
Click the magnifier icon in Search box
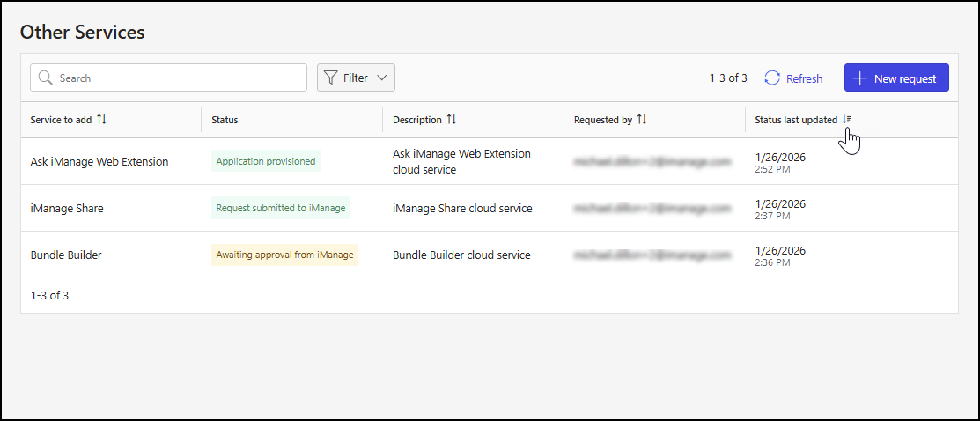[x=45, y=78]
